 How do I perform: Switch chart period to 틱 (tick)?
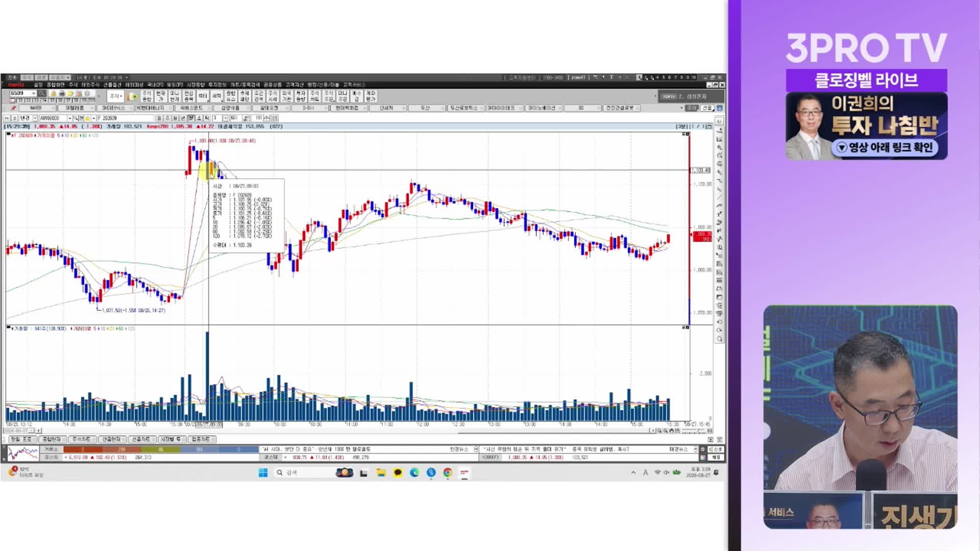point(207,118)
